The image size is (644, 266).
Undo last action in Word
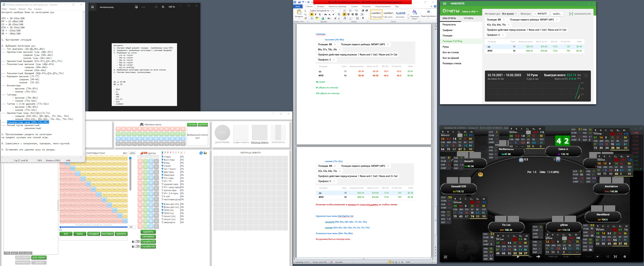pos(303,2)
